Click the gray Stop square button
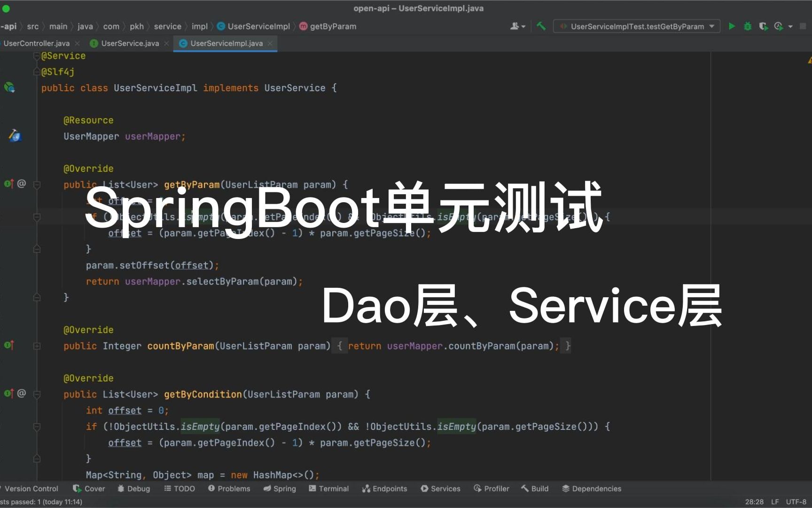This screenshot has width=812, height=508. 803,26
